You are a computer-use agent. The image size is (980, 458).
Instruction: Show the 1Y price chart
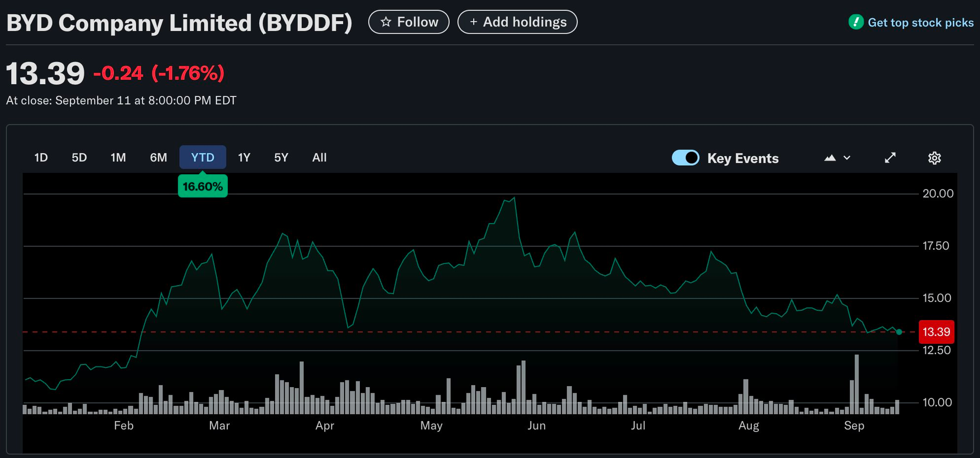point(244,158)
